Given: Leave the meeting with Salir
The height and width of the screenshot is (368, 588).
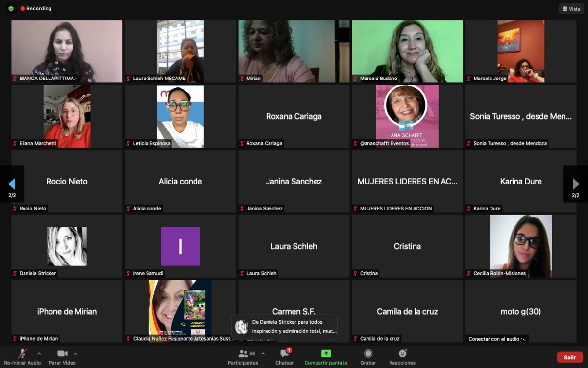Looking at the screenshot, I should click(x=570, y=357).
